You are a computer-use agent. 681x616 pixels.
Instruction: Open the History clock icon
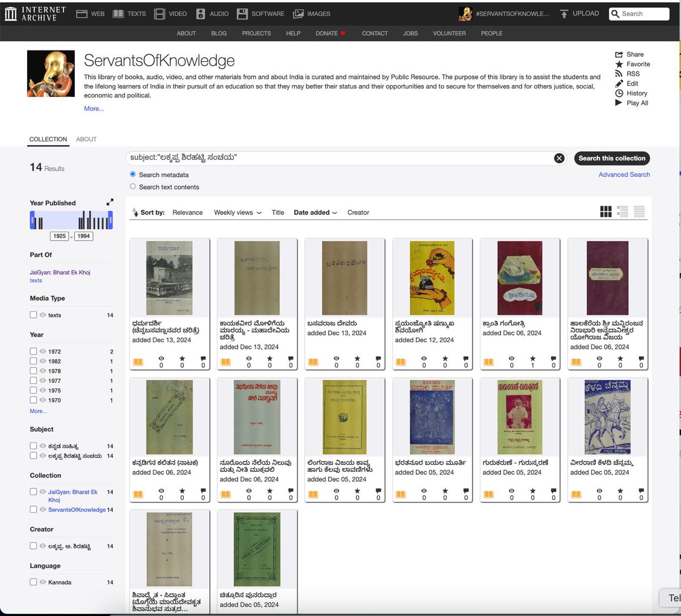619,93
